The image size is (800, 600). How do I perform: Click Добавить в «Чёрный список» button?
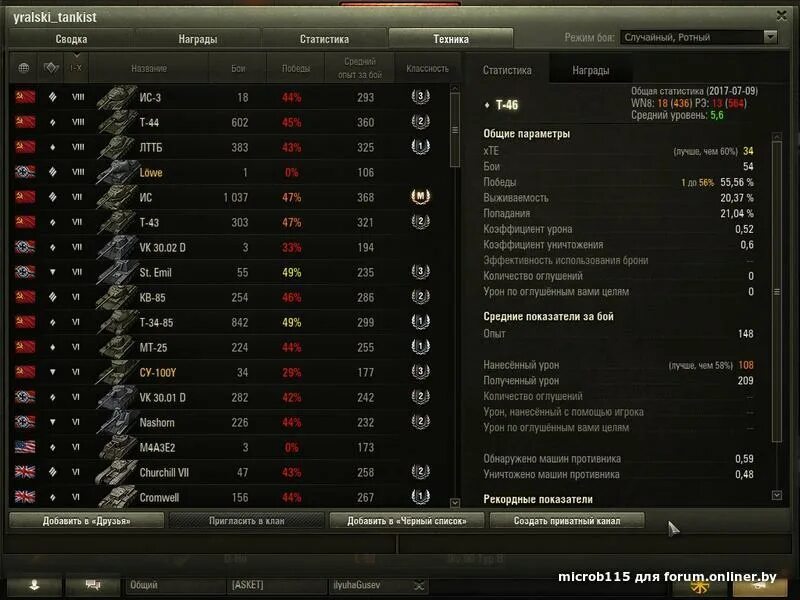pos(407,521)
